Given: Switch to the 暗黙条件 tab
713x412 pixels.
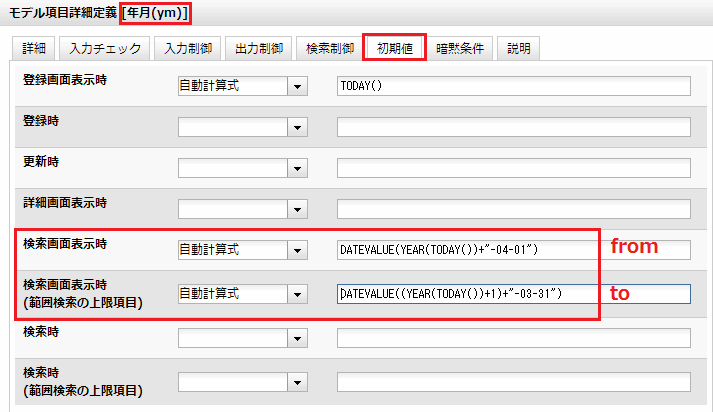Looking at the screenshot, I should [460, 48].
